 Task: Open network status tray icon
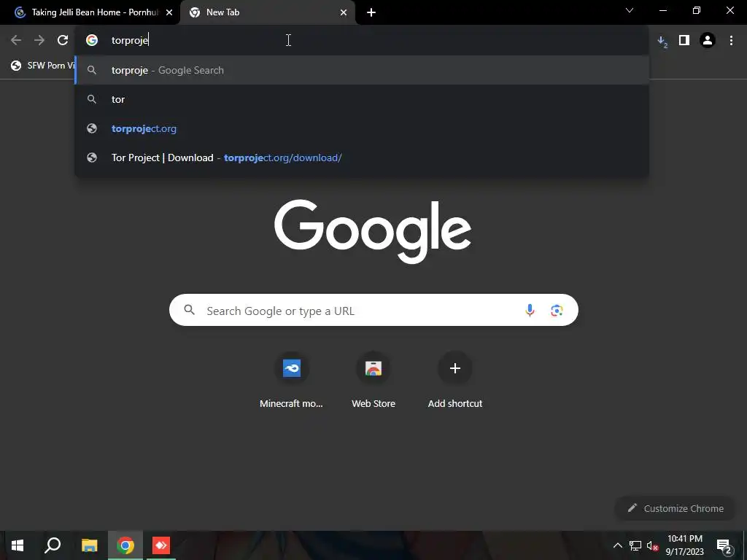point(635,545)
